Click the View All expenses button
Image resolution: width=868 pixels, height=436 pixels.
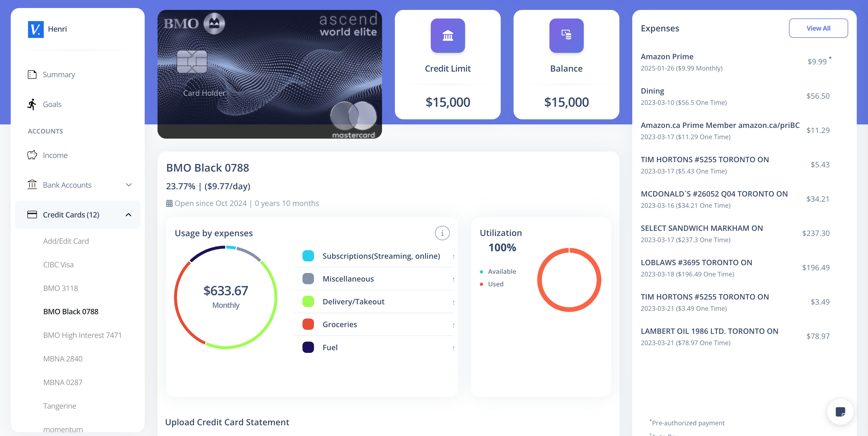coord(818,28)
